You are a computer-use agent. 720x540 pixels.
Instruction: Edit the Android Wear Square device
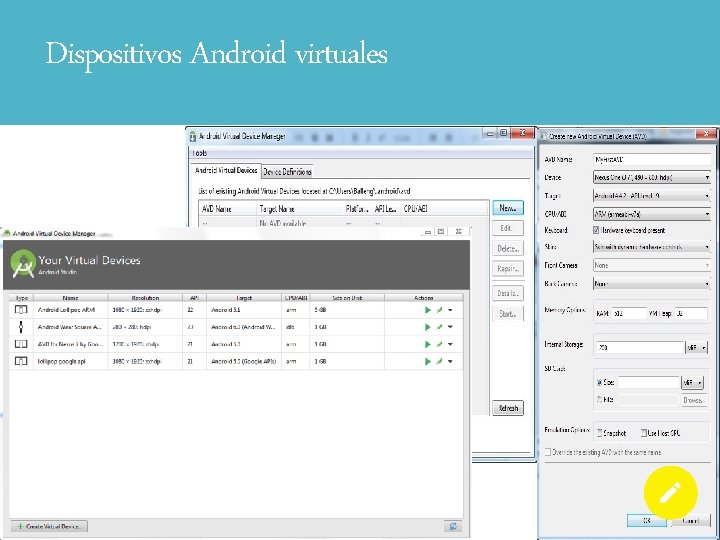coord(439,327)
